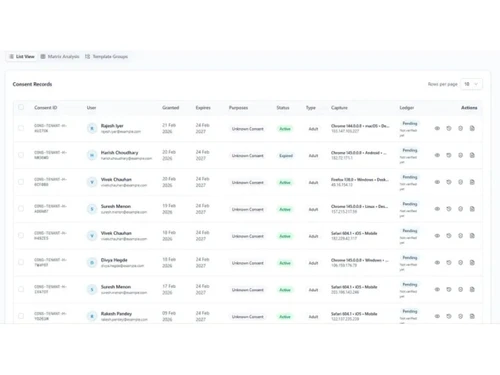Image resolution: width=500 pixels, height=375 pixels.
Task: Tick the select-all checkbox in table header
Action: tap(21, 107)
